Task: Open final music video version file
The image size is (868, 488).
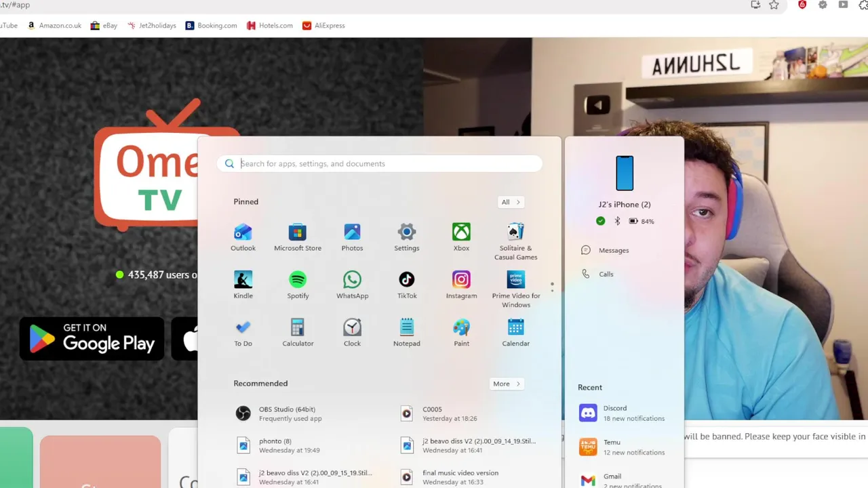Action: click(450, 477)
